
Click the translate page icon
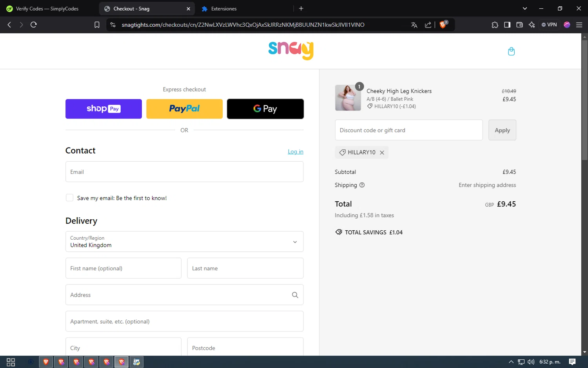click(414, 25)
